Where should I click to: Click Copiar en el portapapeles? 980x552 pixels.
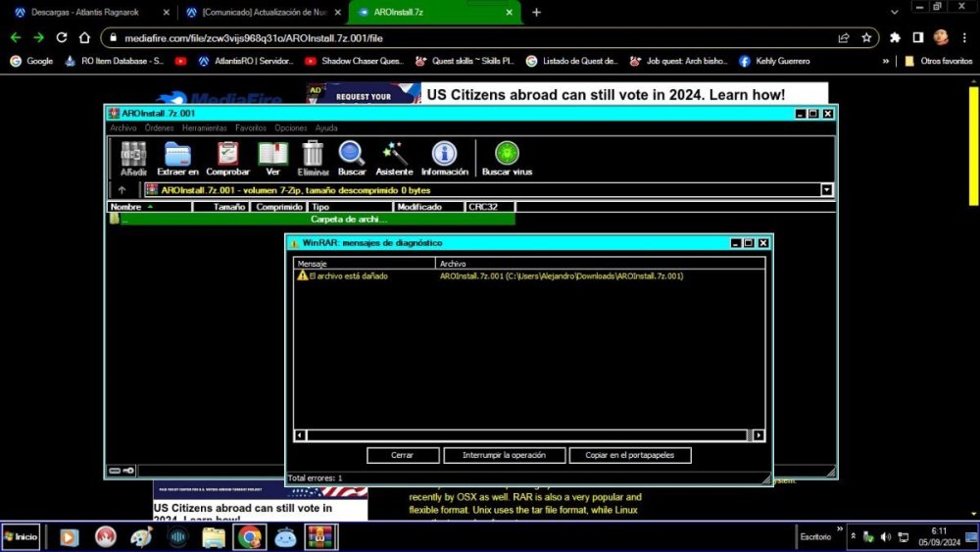point(631,456)
